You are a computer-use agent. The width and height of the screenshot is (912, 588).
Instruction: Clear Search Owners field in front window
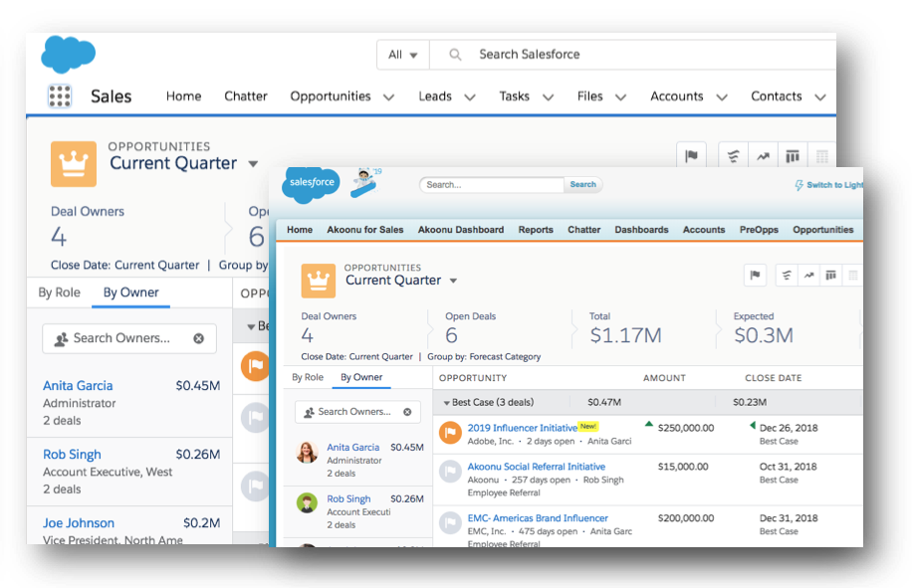pos(408,412)
